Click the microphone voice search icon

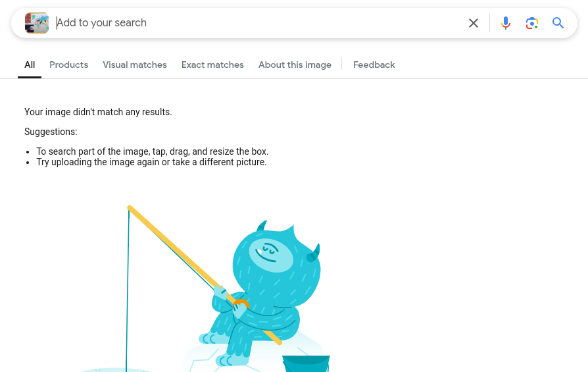click(506, 23)
